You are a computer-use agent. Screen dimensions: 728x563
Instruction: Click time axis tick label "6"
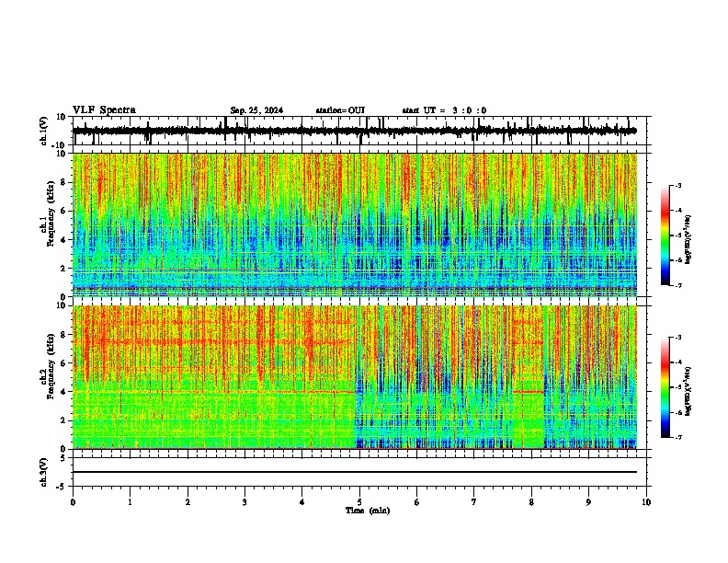[x=417, y=502]
